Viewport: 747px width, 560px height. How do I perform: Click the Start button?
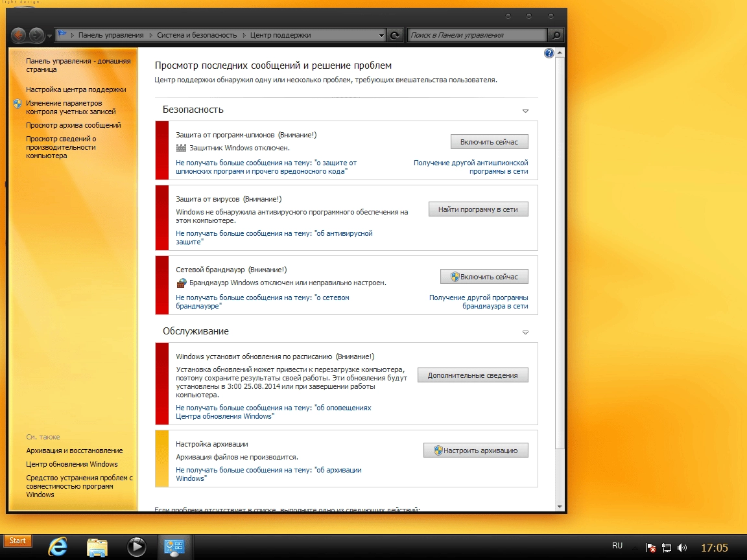pyautogui.click(x=18, y=541)
